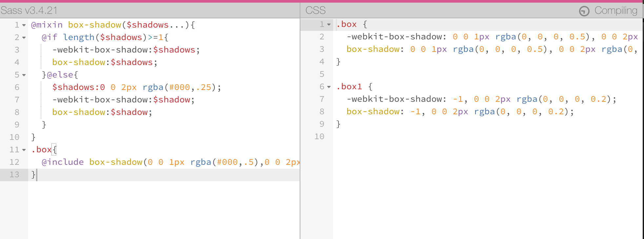Image resolution: width=644 pixels, height=239 pixels.
Task: Click line number 10 in CSS gutter
Action: [319, 137]
